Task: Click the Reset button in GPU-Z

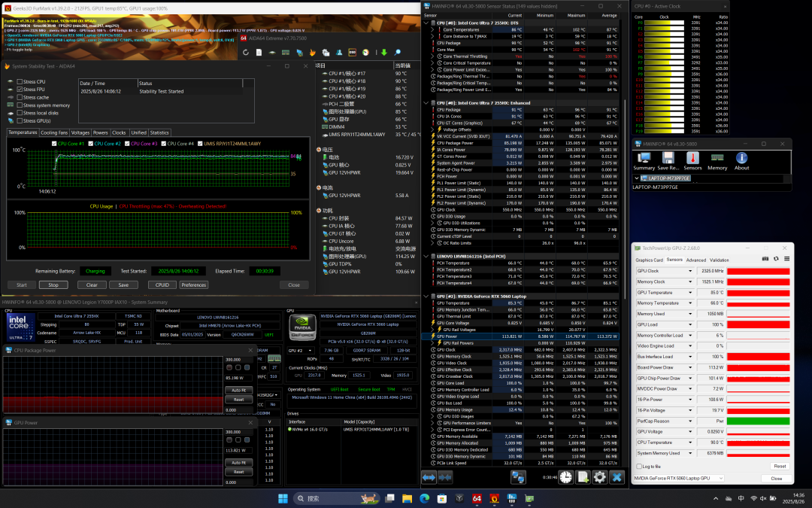Action: pyautogui.click(x=780, y=466)
